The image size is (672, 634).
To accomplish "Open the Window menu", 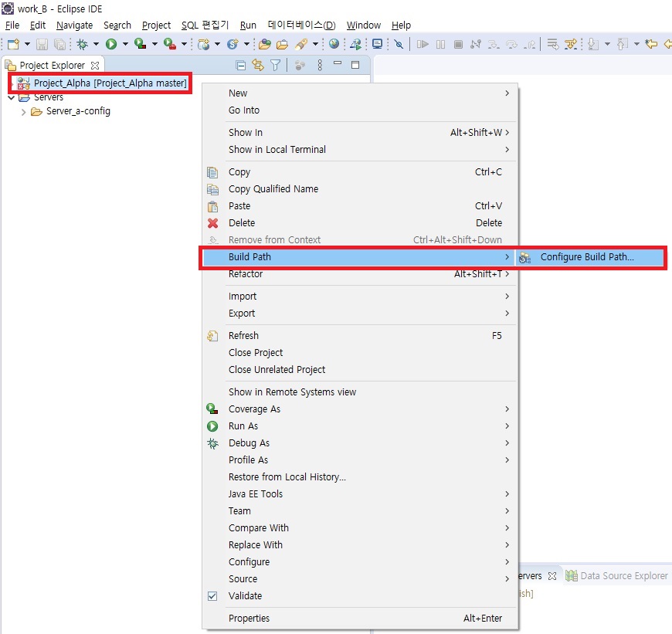I will [364, 25].
